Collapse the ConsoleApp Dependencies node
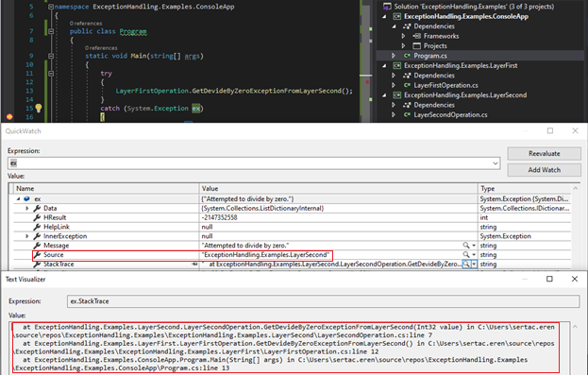Screen dimensions: 588x376 (x=394, y=26)
